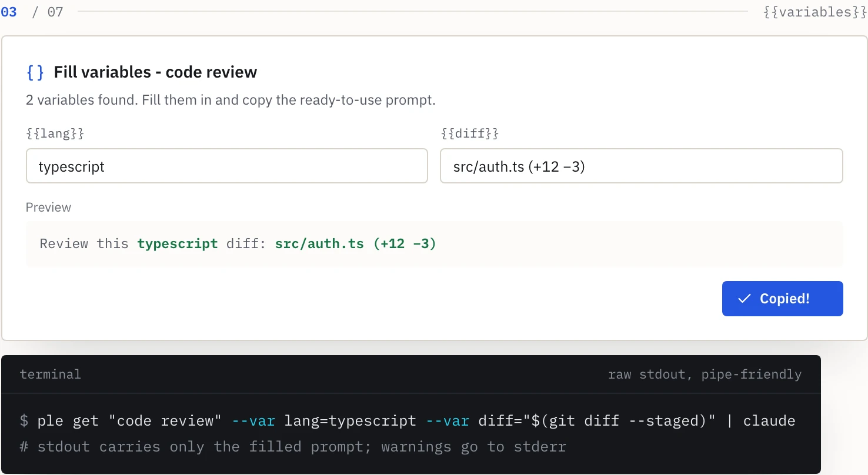Click the checkmark icon in Copied button

pyautogui.click(x=745, y=299)
